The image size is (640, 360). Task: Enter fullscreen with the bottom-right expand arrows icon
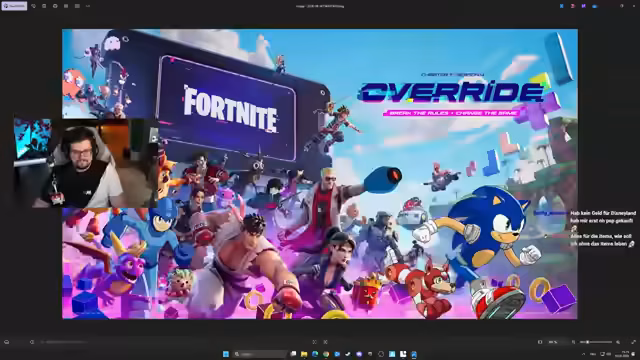pos(633,342)
